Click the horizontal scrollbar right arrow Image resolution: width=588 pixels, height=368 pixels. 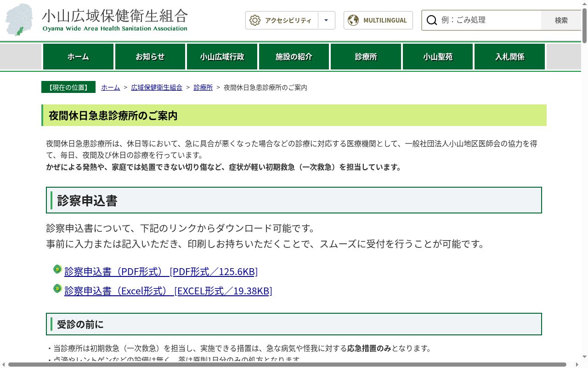tap(577, 364)
